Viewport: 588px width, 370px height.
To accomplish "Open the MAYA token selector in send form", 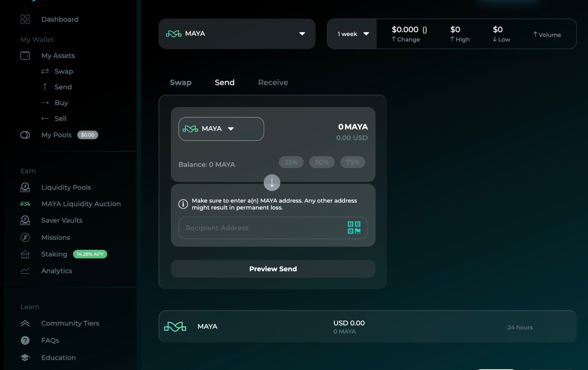I will [x=221, y=129].
